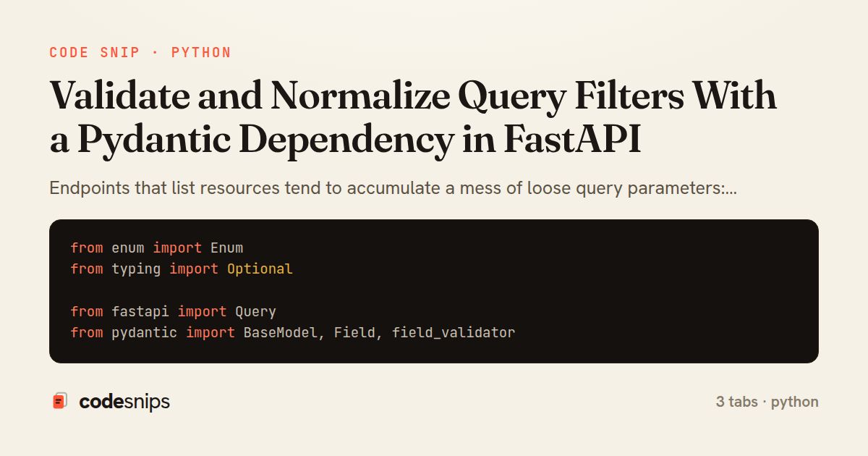Click code line "from enum import Enum"
The height and width of the screenshot is (456, 868).
coord(157,248)
